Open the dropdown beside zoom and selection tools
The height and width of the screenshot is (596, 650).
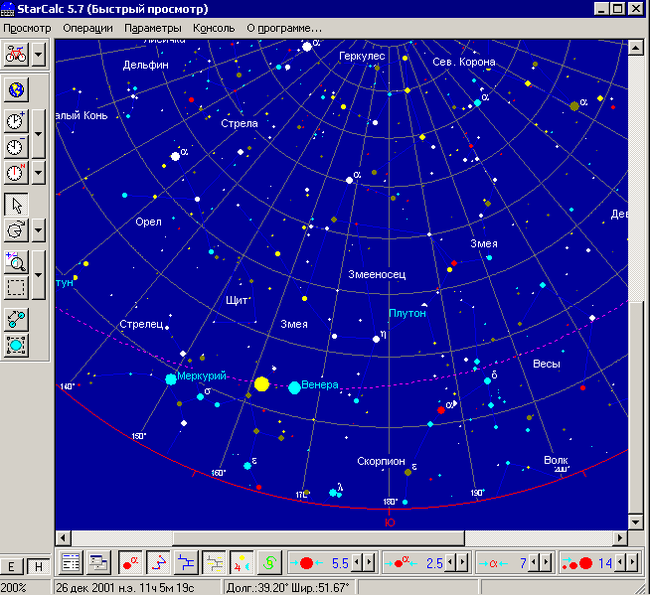point(39,275)
